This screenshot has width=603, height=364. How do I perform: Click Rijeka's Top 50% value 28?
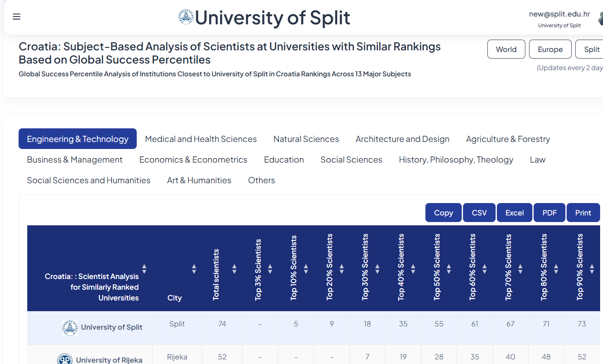439,357
